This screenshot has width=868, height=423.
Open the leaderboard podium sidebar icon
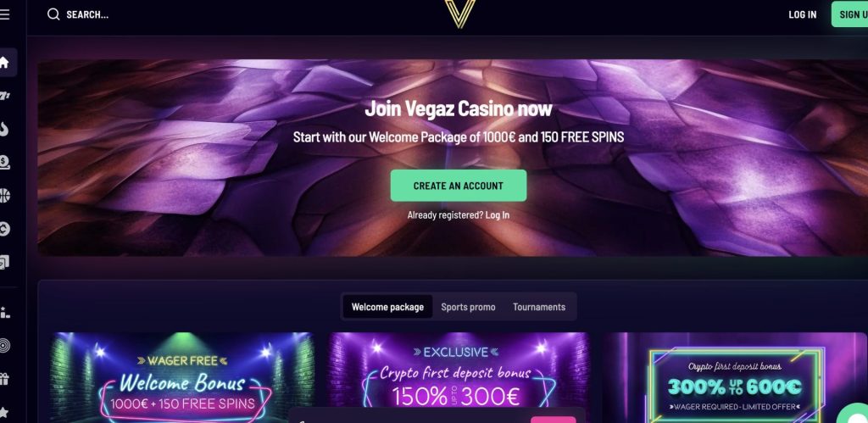pos(5,312)
